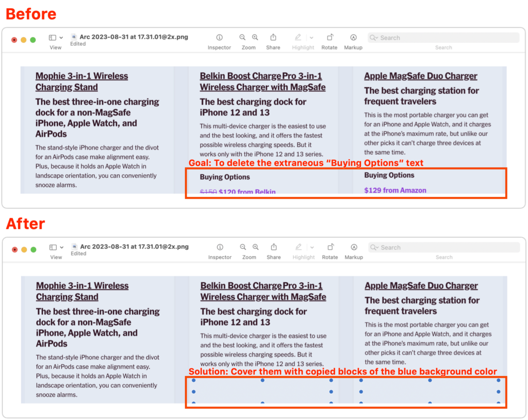This screenshot has width=528, height=420.
Task: Focus the Search field in After window
Action: pyautogui.click(x=444, y=248)
